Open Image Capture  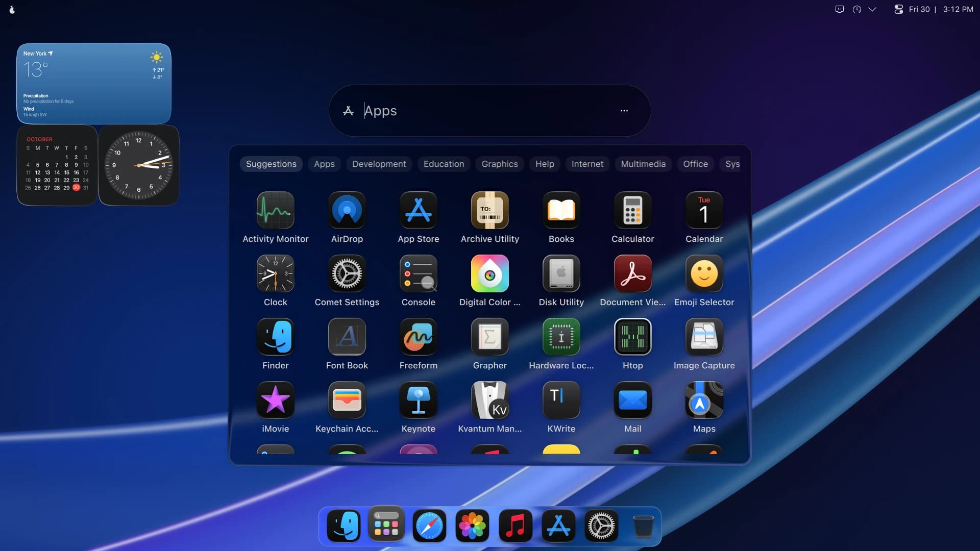[x=704, y=337]
